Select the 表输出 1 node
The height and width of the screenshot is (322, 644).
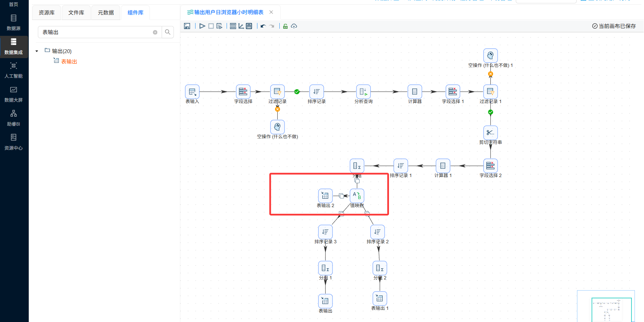[380, 298]
